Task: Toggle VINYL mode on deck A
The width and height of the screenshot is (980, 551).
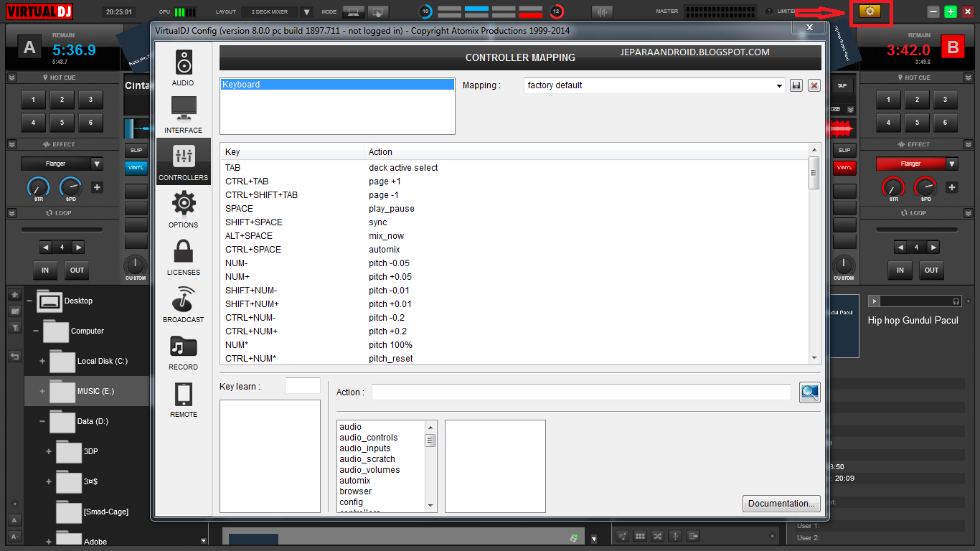Action: click(x=136, y=167)
